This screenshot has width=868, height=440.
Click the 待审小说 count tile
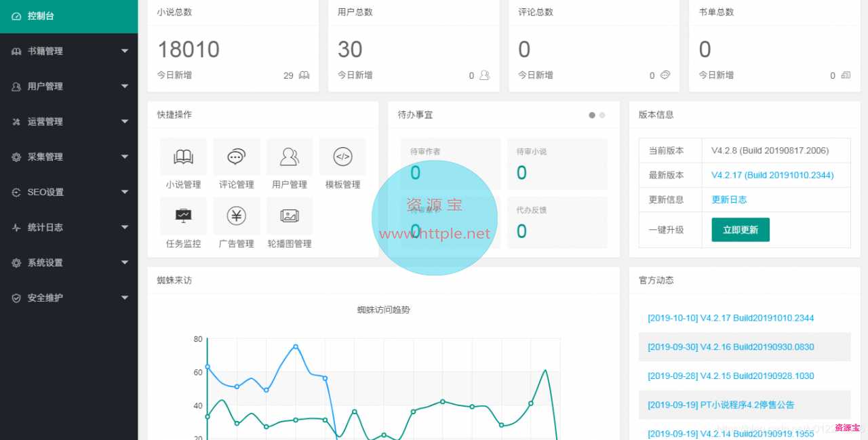557,164
